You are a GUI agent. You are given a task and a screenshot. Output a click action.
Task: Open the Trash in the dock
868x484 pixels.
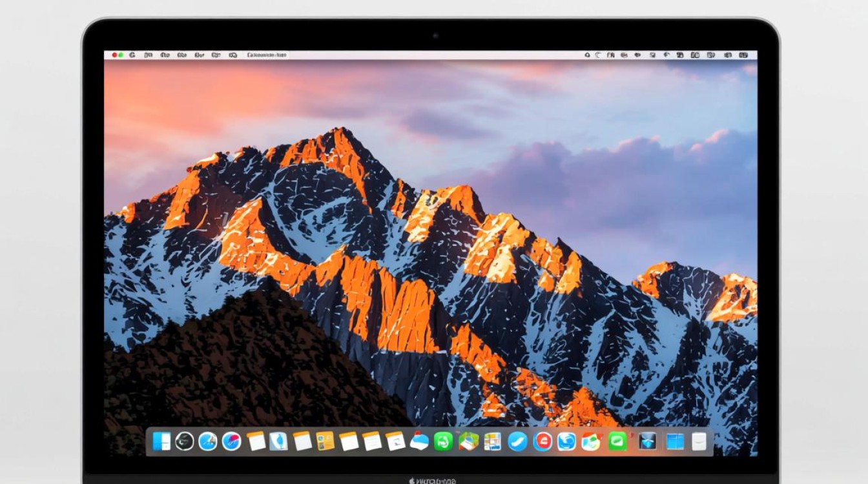pos(699,441)
